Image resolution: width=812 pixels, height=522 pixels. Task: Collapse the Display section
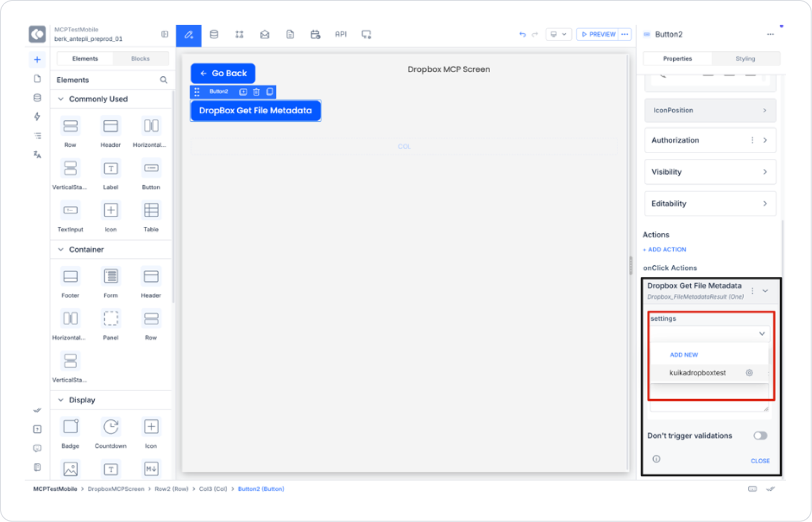[x=61, y=400]
